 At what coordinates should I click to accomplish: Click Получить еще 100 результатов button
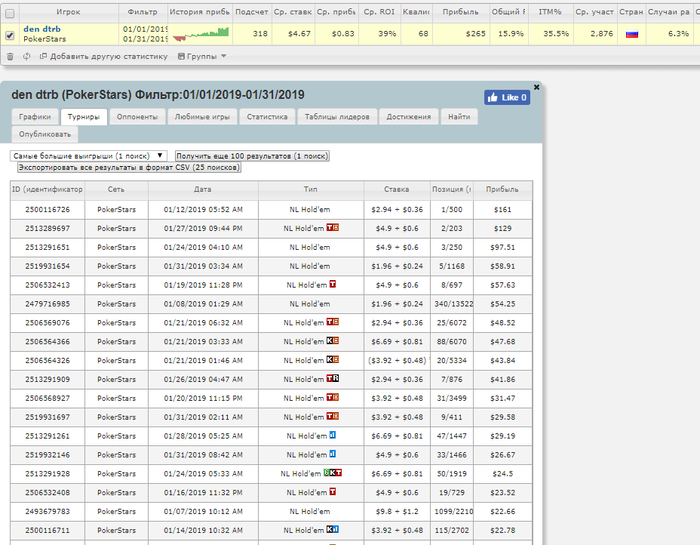click(x=252, y=156)
